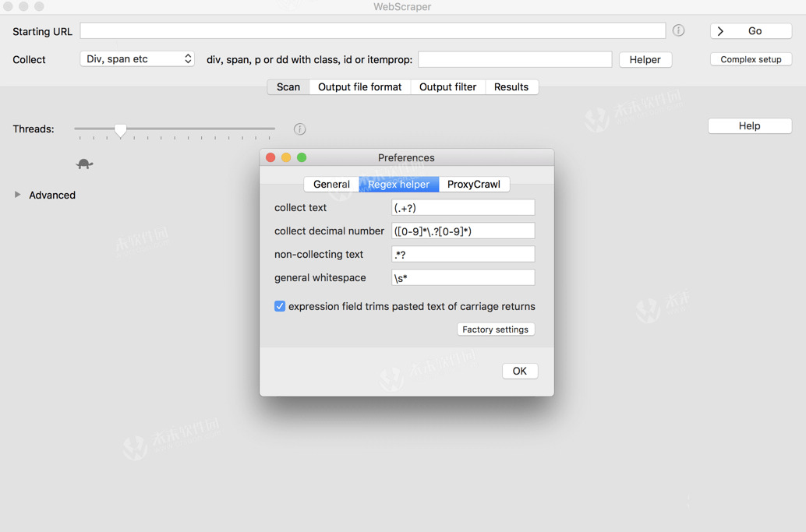Click the Starting URL input field
This screenshot has width=806, height=532.
tap(373, 30)
